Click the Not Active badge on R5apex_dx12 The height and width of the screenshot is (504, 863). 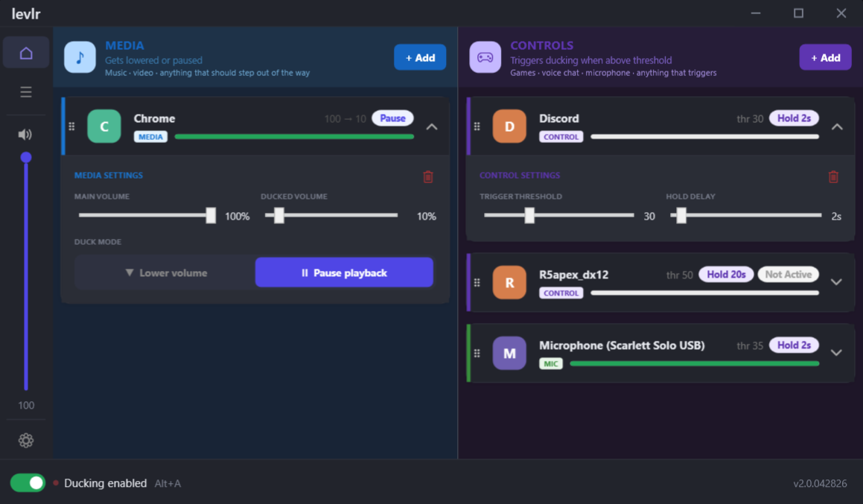788,274
